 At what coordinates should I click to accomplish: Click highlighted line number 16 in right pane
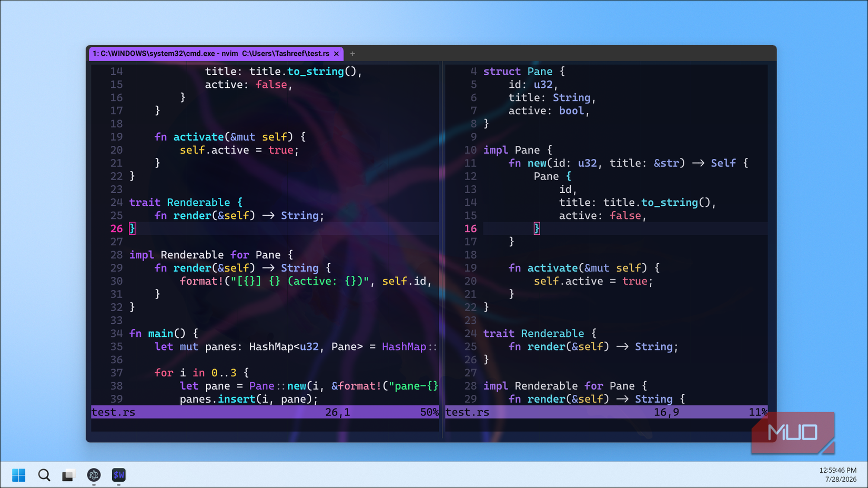470,229
